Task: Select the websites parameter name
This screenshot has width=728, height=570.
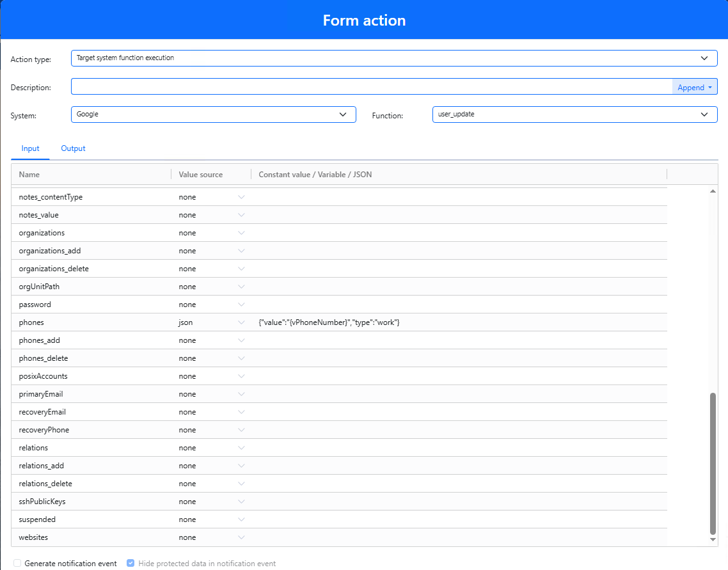Action: [x=33, y=537]
